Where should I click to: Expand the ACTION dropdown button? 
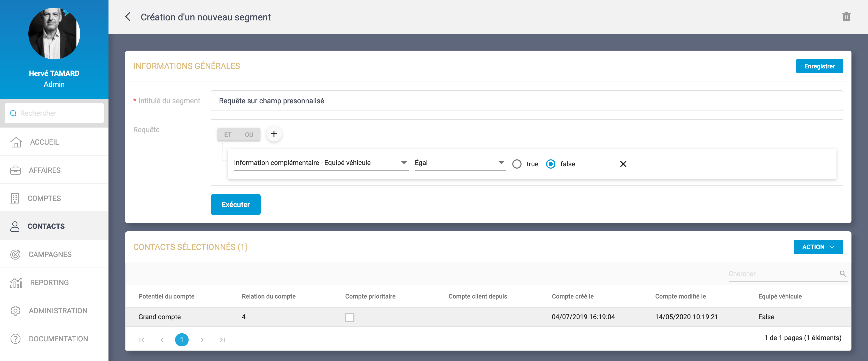[x=818, y=247]
